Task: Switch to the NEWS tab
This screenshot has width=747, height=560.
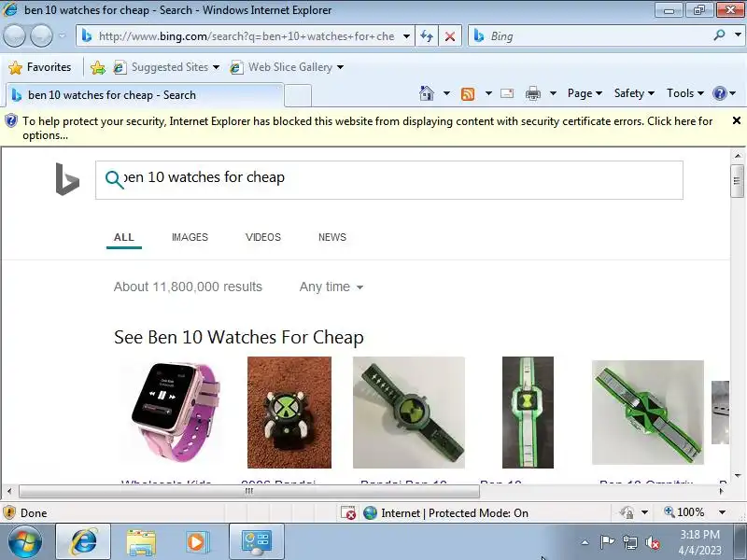Action: [x=332, y=237]
